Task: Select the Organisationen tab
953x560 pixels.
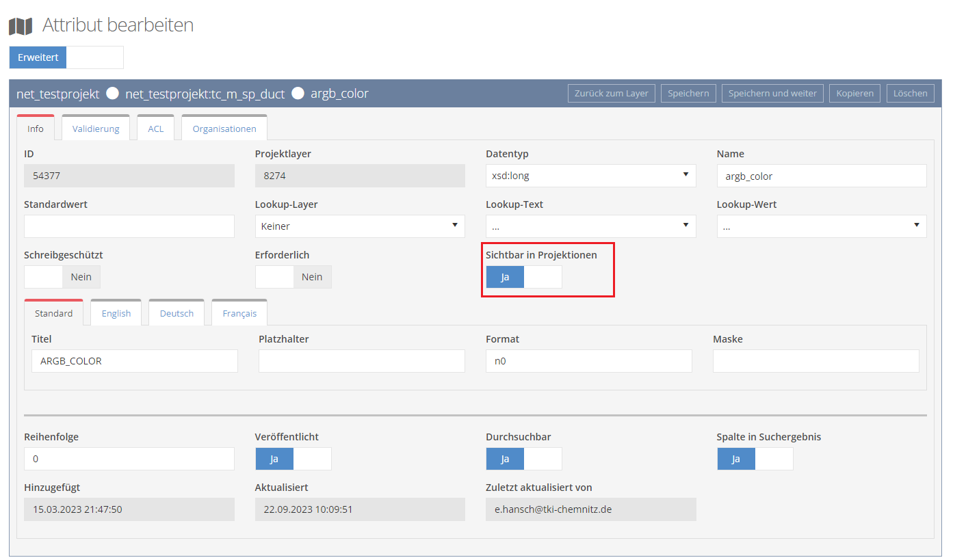Action: pos(224,129)
